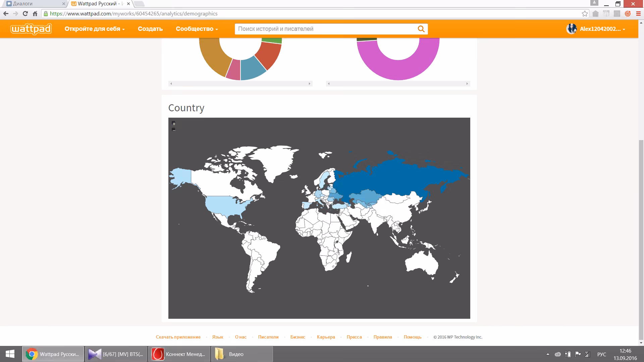Submit search with the magnifier icon
The height and width of the screenshot is (362, 644).
click(421, 29)
